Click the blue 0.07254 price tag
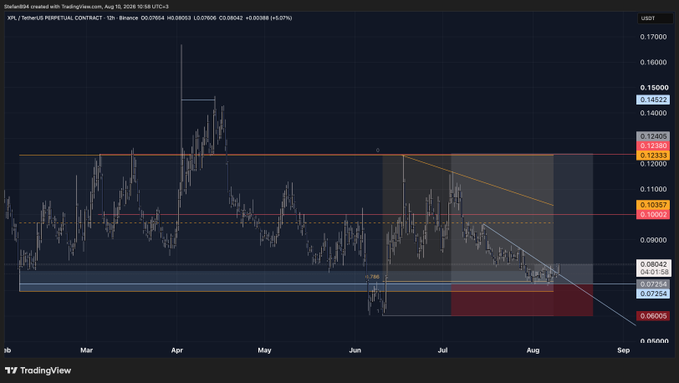 pyautogui.click(x=653, y=294)
